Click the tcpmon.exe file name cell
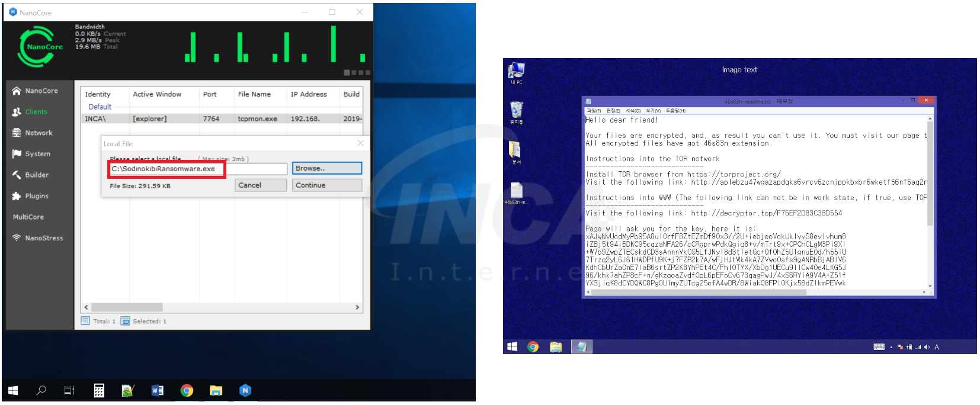The image size is (980, 405). coord(257,118)
